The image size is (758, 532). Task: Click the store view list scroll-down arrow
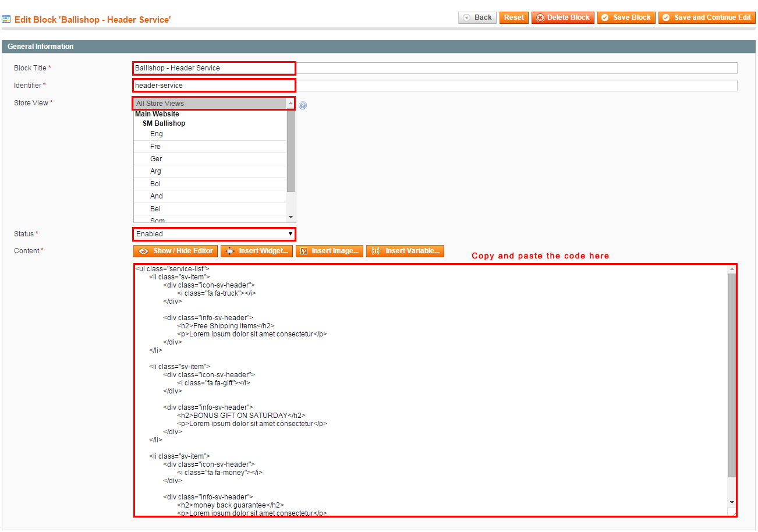pyautogui.click(x=291, y=217)
